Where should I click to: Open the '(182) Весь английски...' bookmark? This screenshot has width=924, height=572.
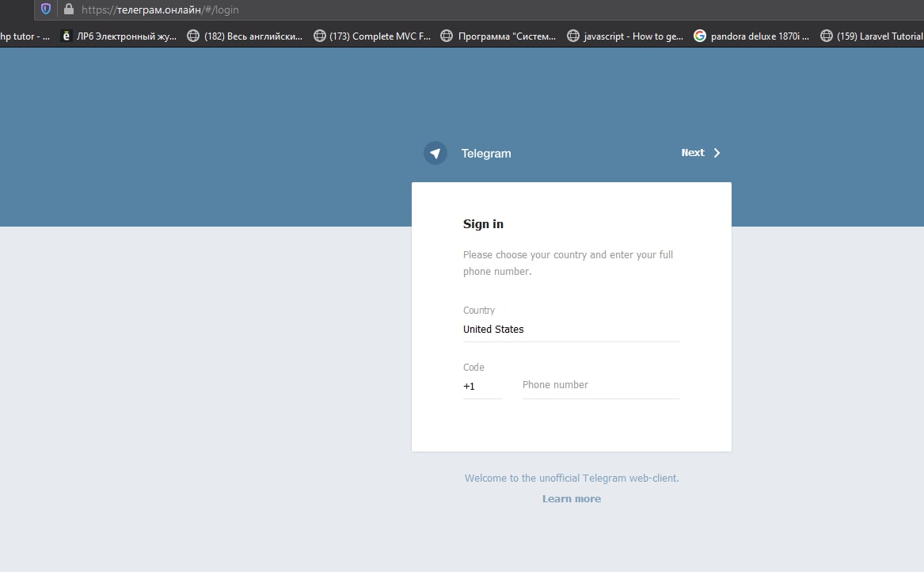pos(245,36)
